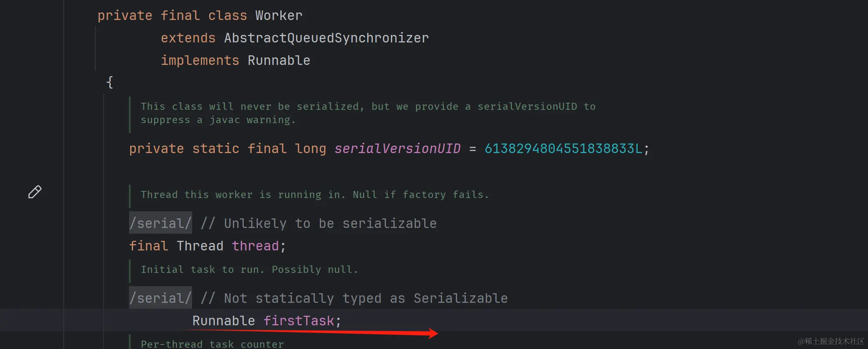Click the "This class will never be serialized" comment
Image resolution: width=868 pixels, height=349 pixels.
coord(368,106)
